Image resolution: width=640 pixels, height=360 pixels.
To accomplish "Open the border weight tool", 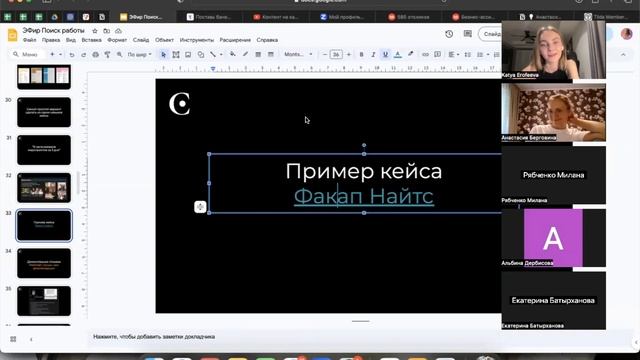I will (258, 54).
